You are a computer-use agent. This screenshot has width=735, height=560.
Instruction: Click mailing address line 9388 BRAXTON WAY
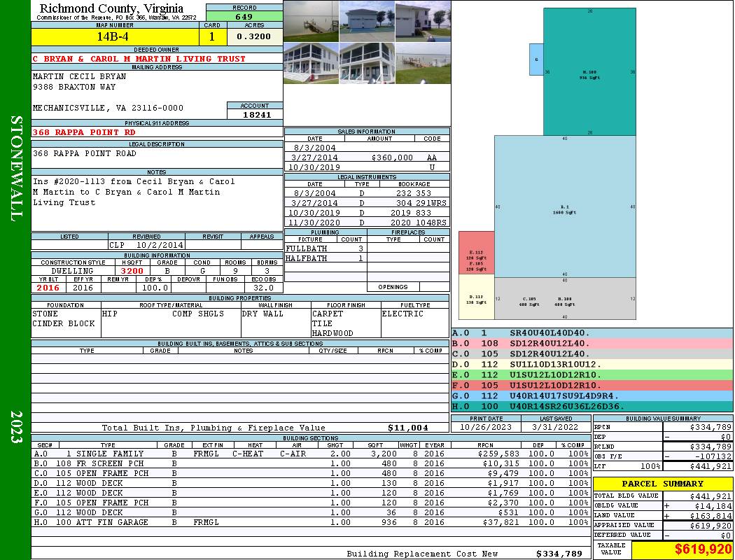click(x=74, y=87)
